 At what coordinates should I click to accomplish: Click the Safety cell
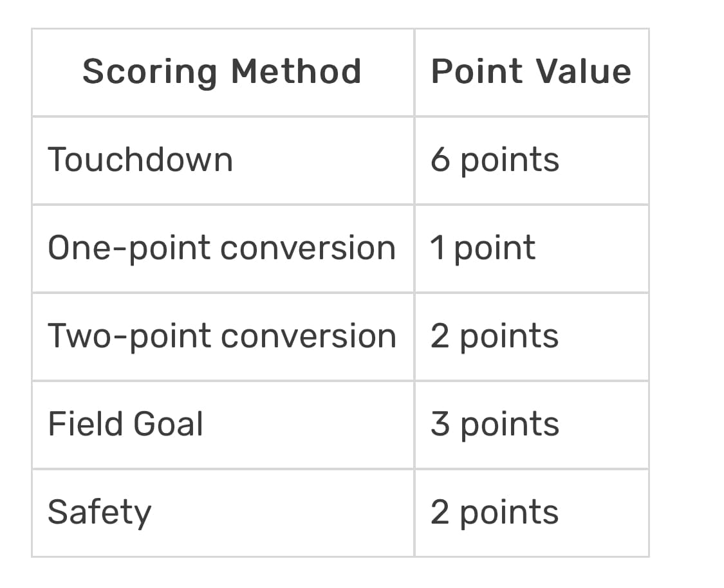click(100, 513)
